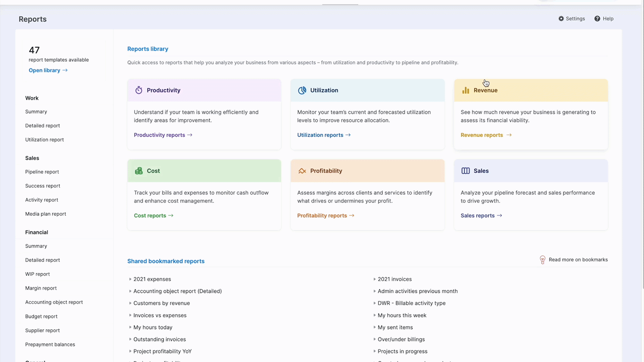The height and width of the screenshot is (362, 644).
Task: Select WIP report in sidebar
Action: (x=38, y=274)
